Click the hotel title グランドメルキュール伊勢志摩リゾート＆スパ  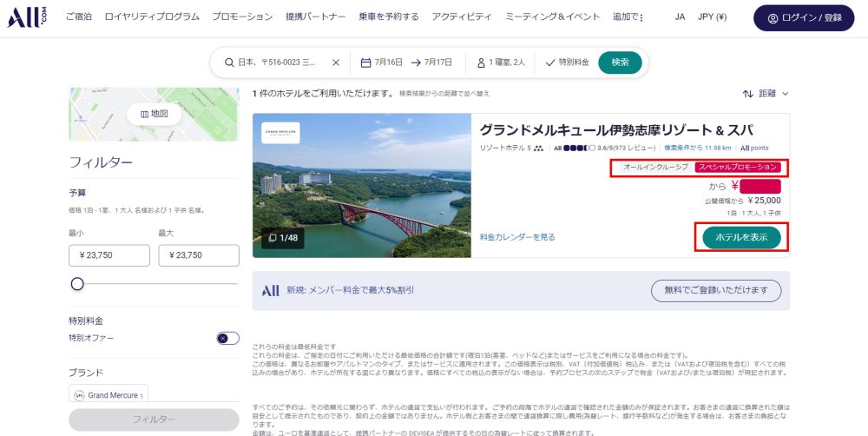tap(616, 130)
